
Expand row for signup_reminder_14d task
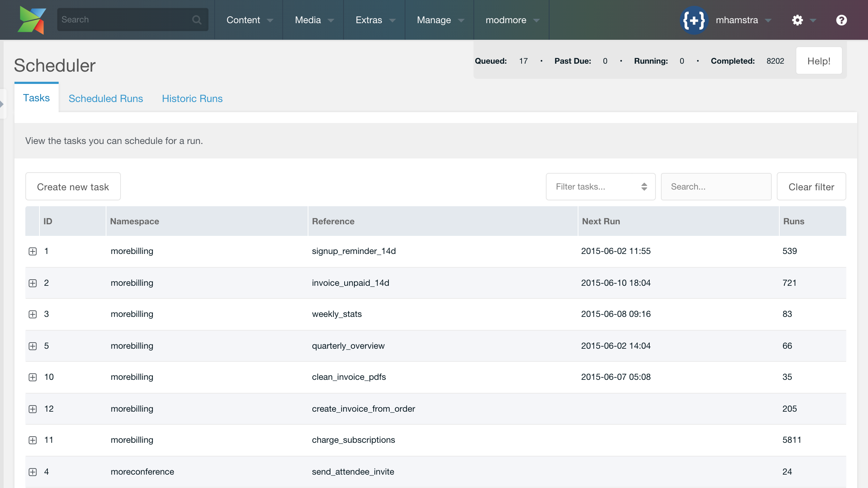[33, 251]
